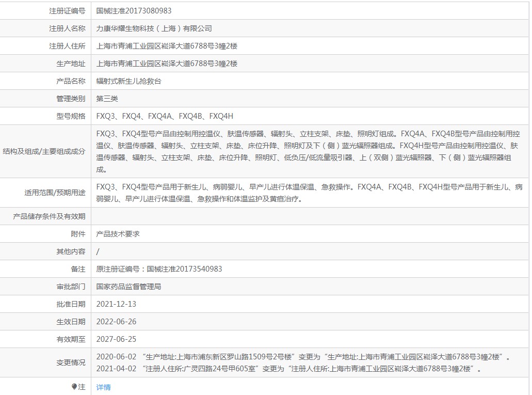Click the bulb icon beside 注
Viewport: 532px width, 395px height.
tap(74, 387)
